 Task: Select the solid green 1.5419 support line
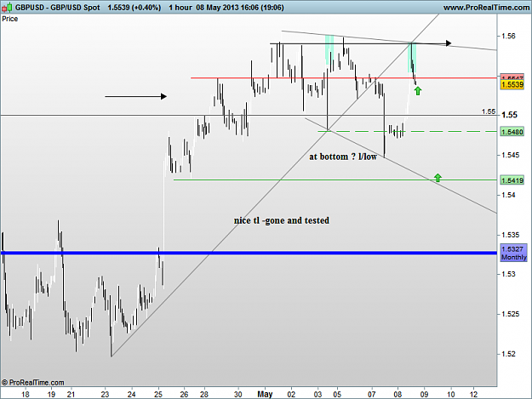[x=335, y=180]
